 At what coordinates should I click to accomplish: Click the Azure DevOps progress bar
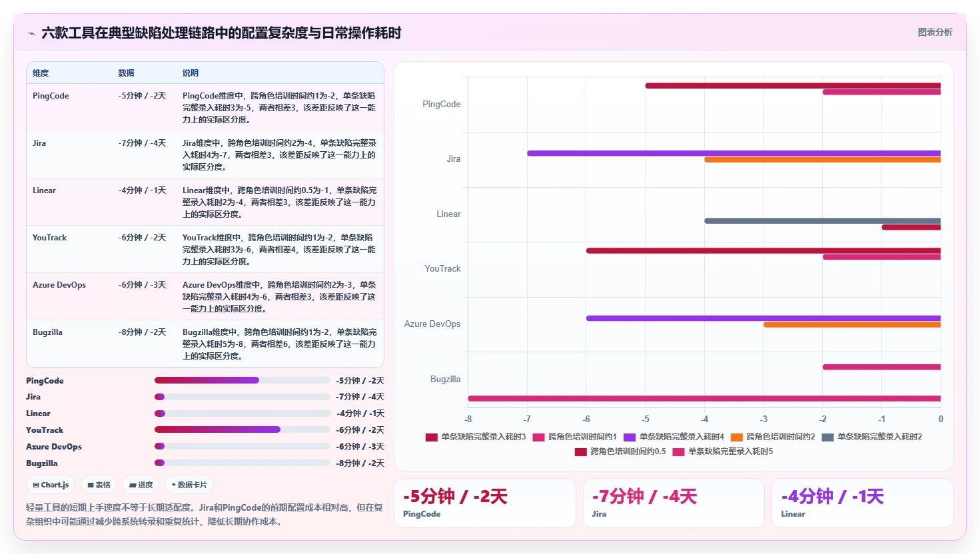click(243, 446)
